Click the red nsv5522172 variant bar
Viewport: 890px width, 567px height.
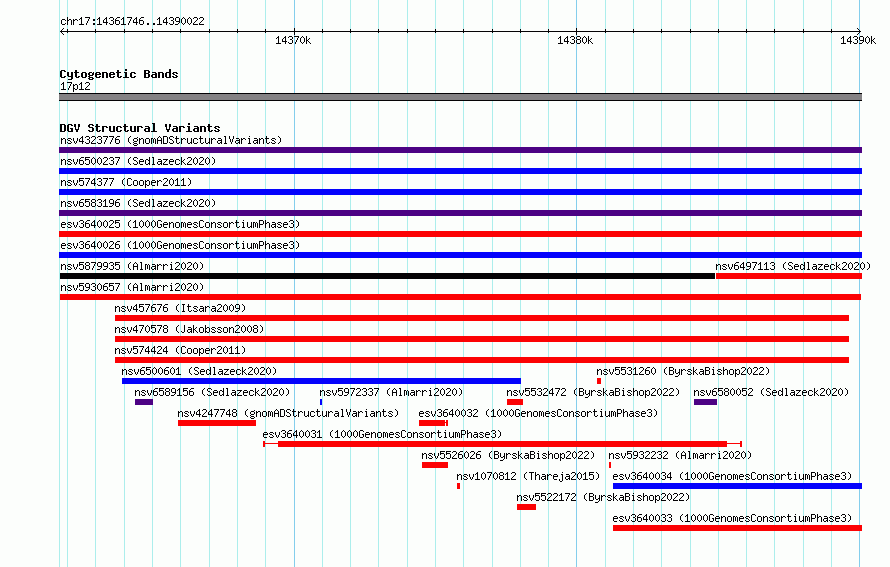point(527,507)
